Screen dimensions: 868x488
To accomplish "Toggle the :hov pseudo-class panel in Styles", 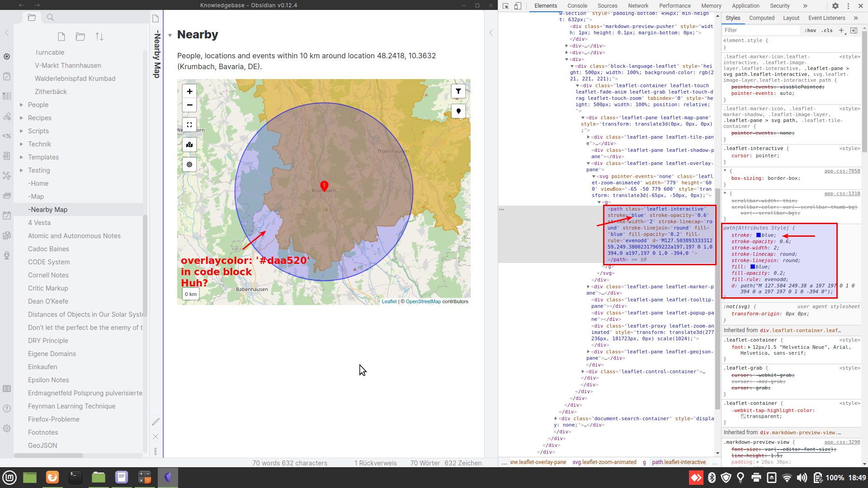I will tap(811, 30).
